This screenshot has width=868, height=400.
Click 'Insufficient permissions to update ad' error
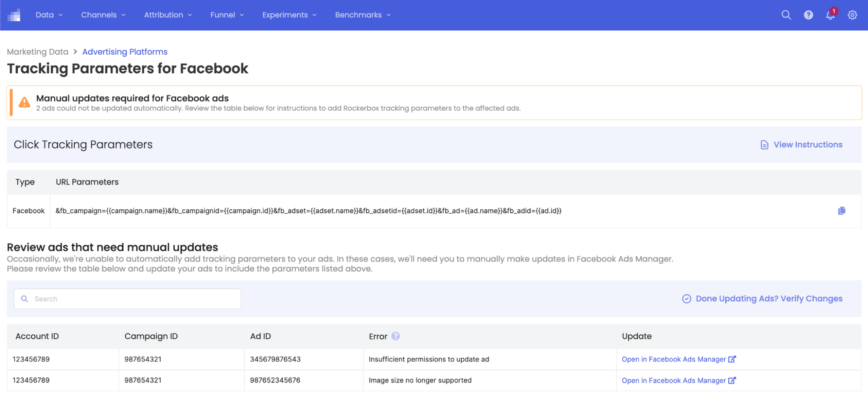click(429, 359)
